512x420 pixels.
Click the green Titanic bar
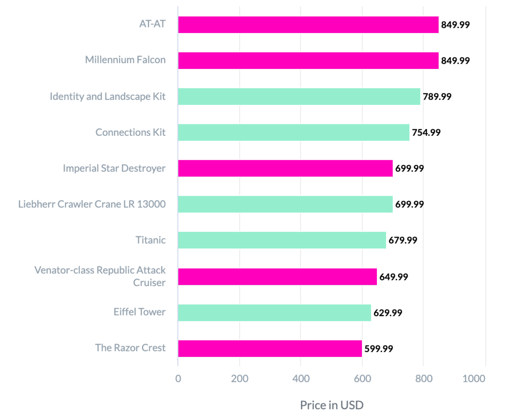coord(282,240)
